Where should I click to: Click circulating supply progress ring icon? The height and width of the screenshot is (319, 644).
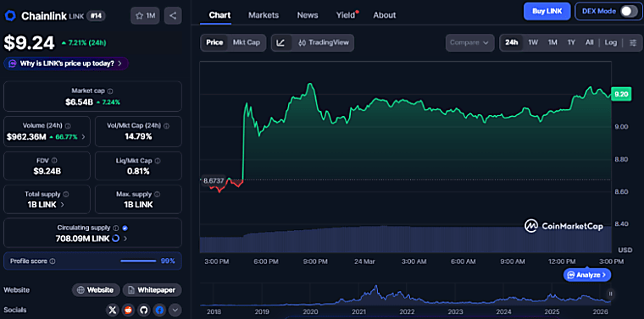116,239
